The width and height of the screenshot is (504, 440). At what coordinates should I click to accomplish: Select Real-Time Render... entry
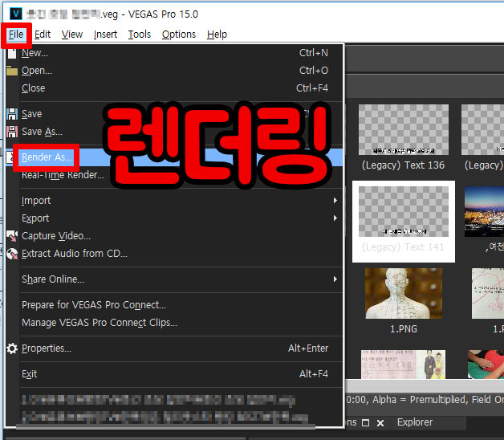point(174,175)
